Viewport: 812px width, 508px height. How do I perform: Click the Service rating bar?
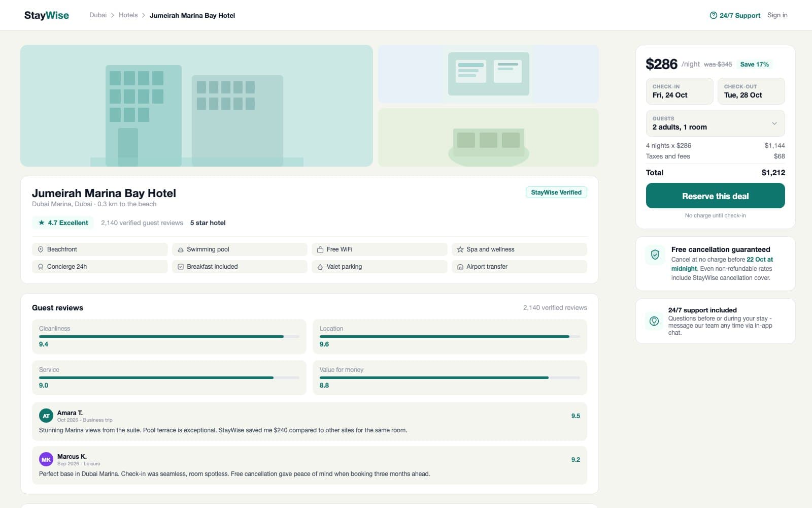pyautogui.click(x=169, y=377)
